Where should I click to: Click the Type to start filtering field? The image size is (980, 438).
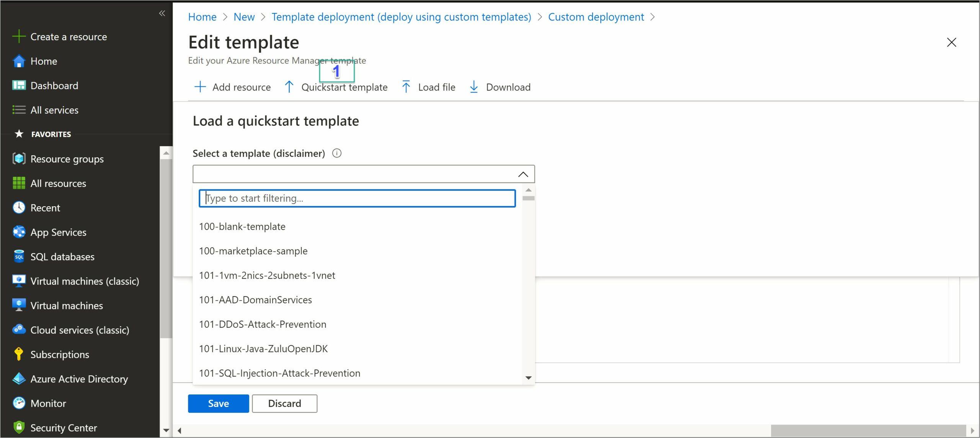pos(357,198)
